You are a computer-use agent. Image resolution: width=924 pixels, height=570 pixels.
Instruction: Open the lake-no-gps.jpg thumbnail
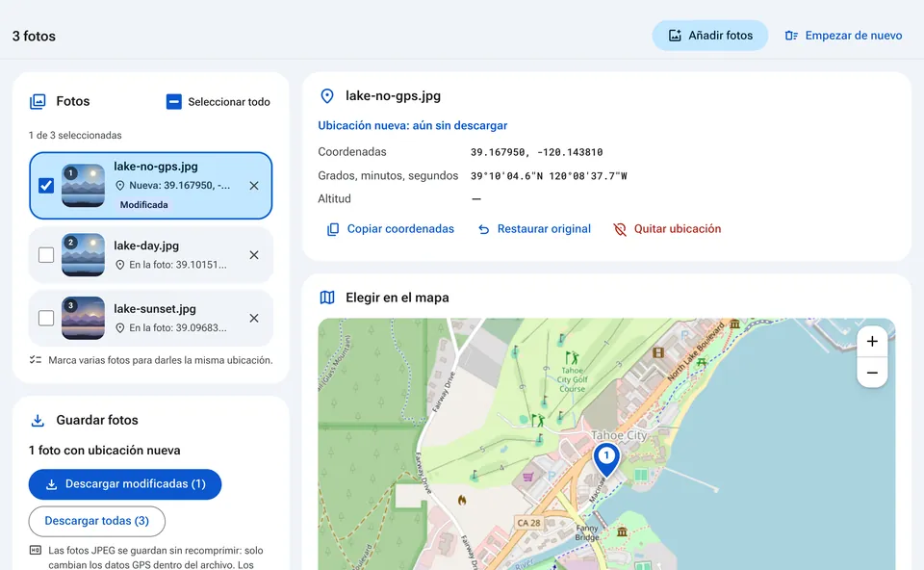[x=83, y=186]
